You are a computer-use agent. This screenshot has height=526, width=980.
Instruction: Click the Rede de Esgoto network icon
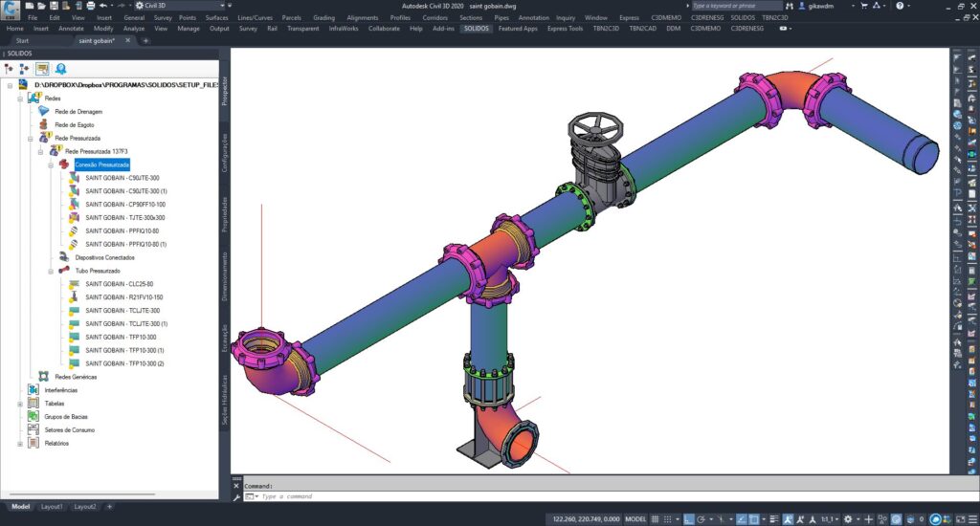(43, 125)
